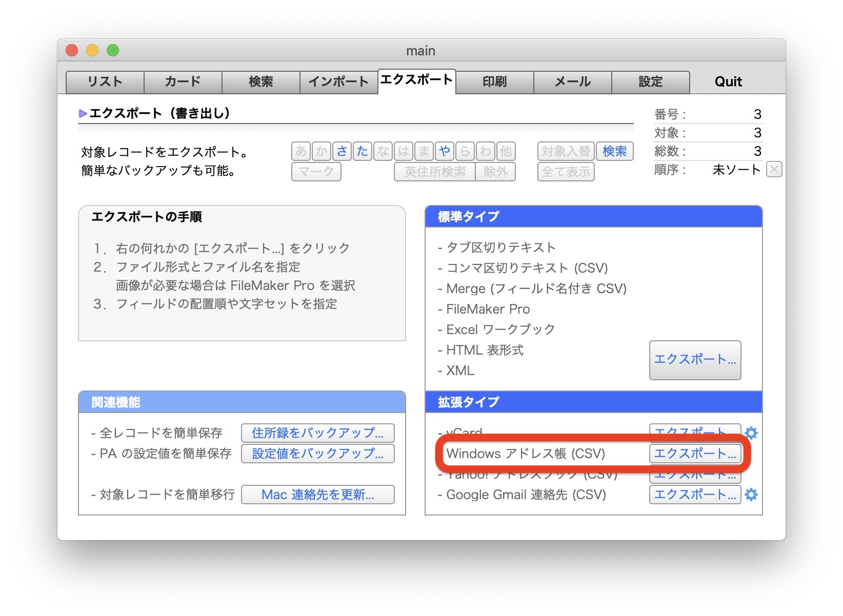Image resolution: width=843 pixels, height=616 pixels.
Task: Export Google Gmail 連絡先 CSV
Action: coord(695,495)
